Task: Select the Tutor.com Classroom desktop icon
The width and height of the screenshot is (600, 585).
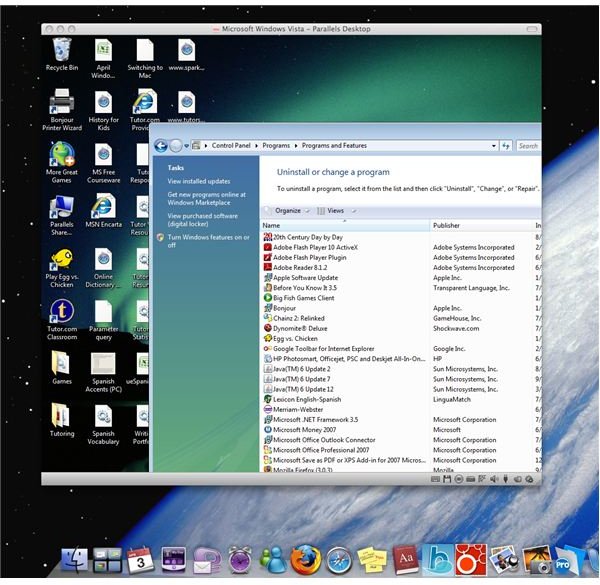Action: 62,320
